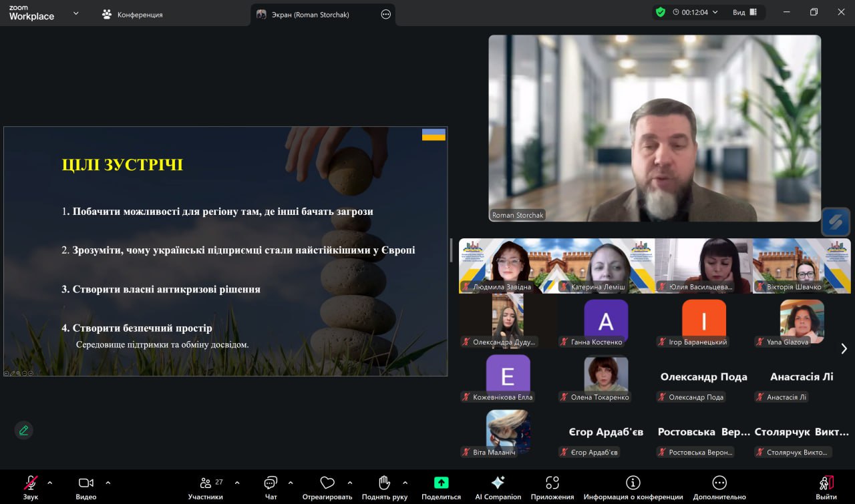Open the Apps icon in toolbar

tap(552, 483)
